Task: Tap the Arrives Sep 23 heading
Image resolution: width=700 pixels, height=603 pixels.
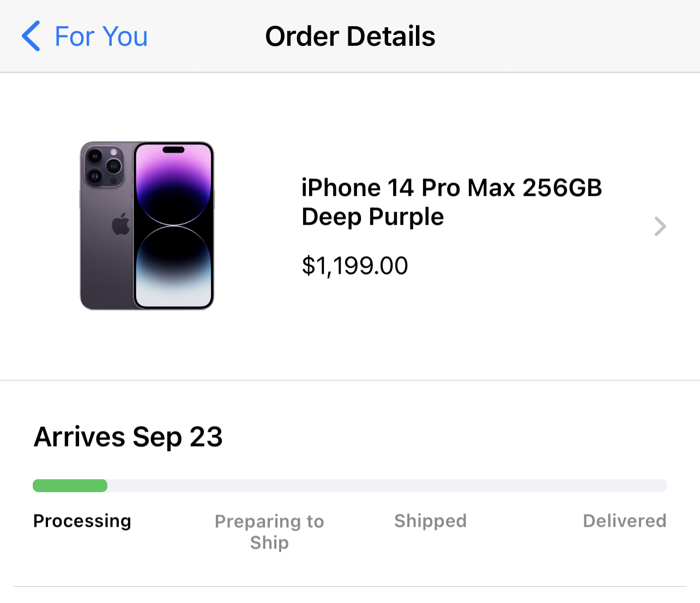Action: click(x=129, y=437)
